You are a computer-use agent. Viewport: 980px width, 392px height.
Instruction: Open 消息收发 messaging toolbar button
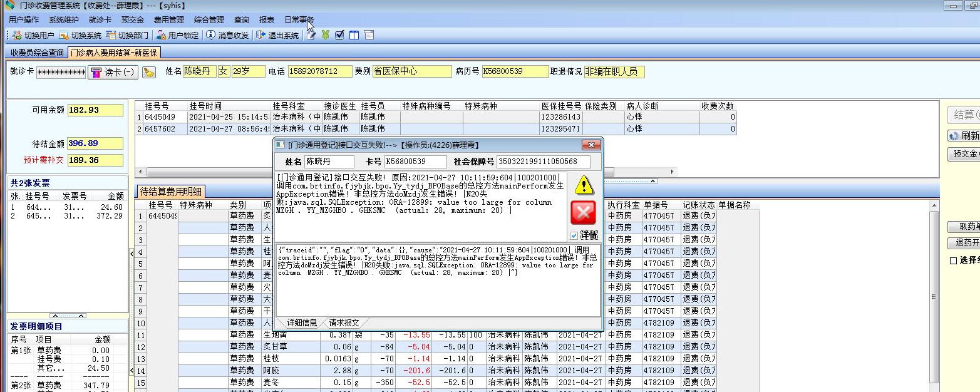(x=227, y=35)
